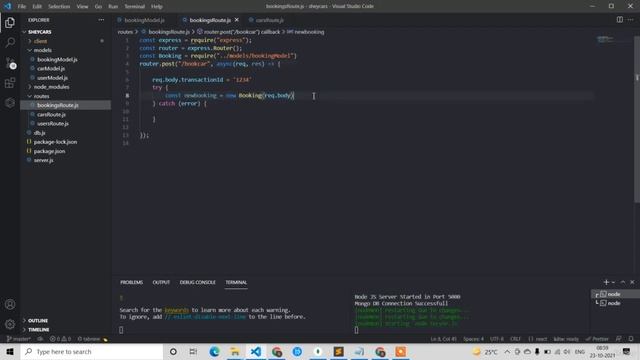Close the terminal panel
Image resolution: width=640 pixels, height=360 pixels.
632,282
